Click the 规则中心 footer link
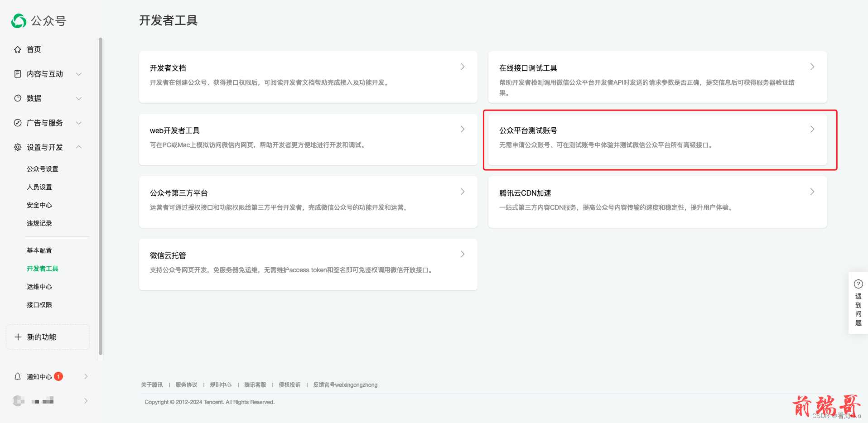This screenshot has width=868, height=423. 221,385
